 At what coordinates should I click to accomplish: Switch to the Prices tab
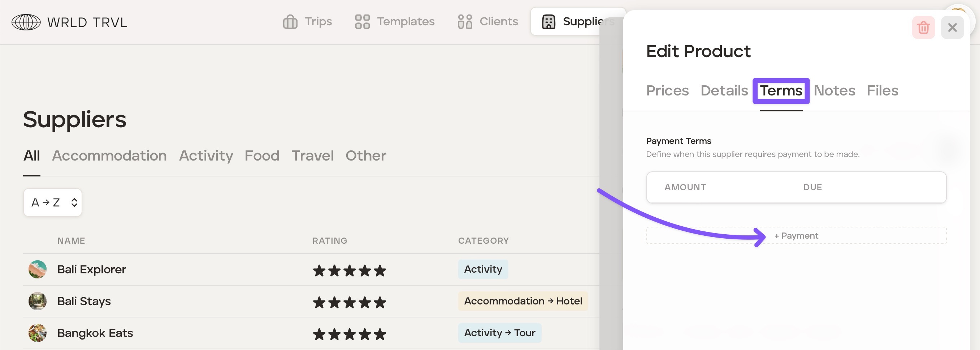[x=667, y=91]
